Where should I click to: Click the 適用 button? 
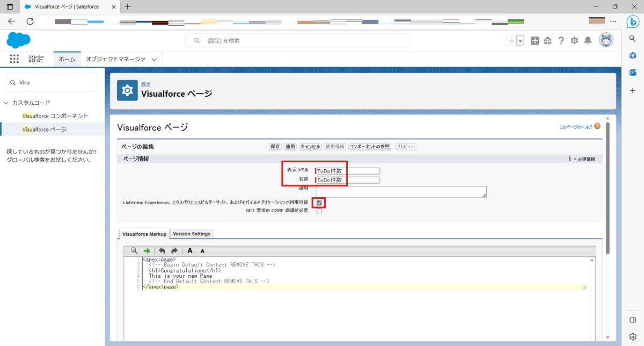pyautogui.click(x=290, y=147)
